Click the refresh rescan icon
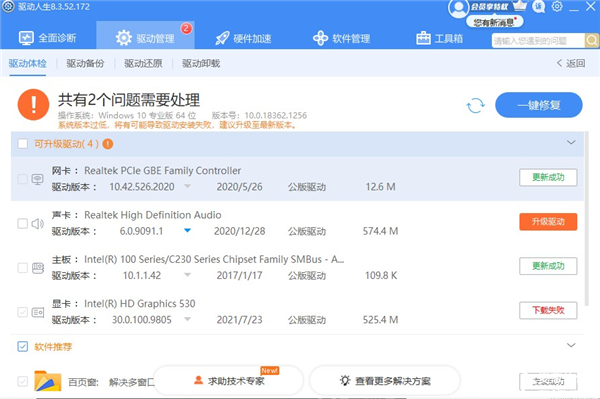Screen dimensions: 600x399 [x=475, y=105]
